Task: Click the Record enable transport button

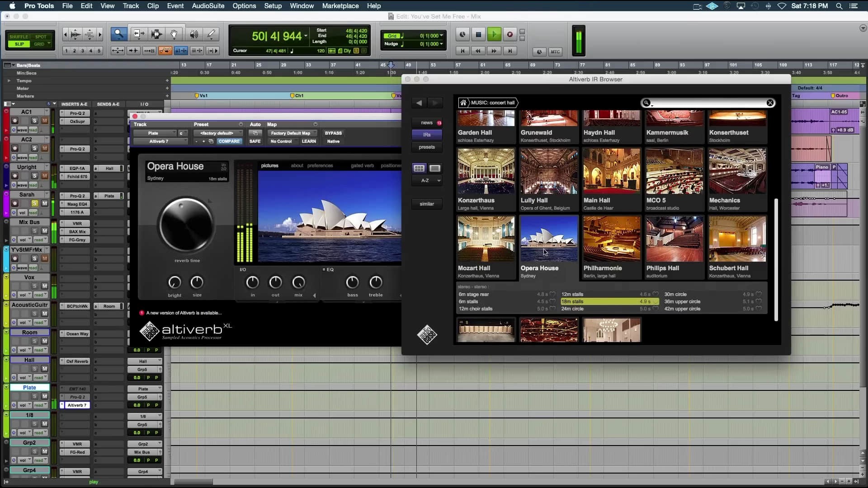Action: point(509,34)
